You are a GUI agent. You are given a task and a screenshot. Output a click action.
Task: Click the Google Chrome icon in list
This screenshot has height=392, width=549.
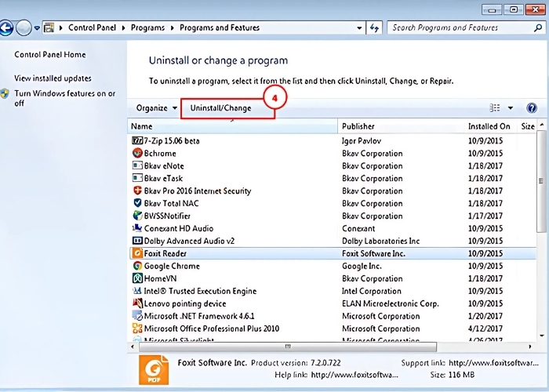(x=137, y=267)
